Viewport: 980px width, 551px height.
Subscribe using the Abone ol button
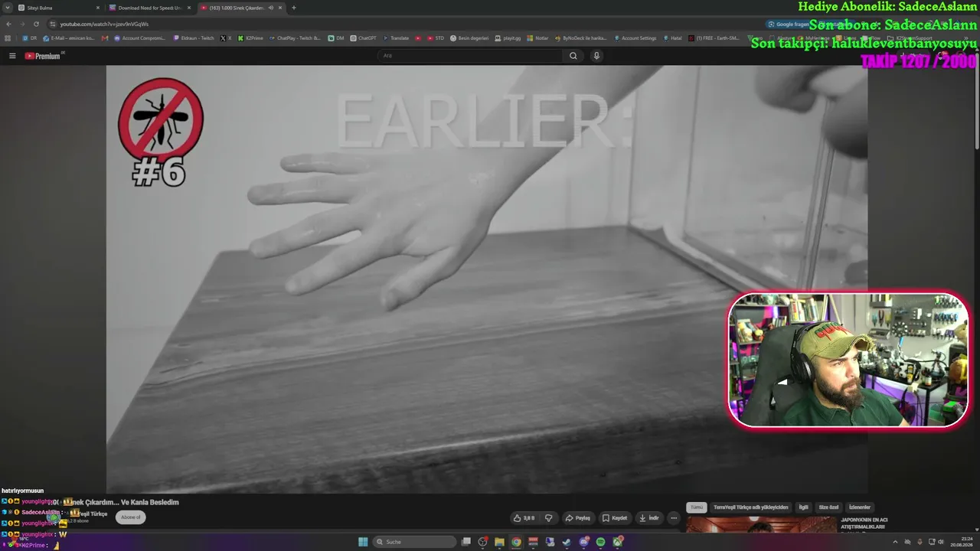pyautogui.click(x=131, y=517)
